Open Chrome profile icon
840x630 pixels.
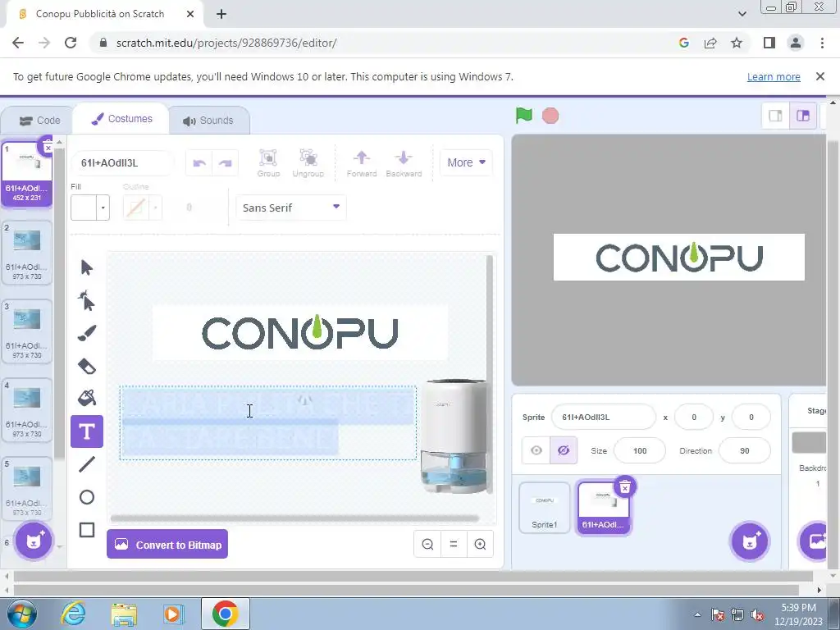coord(796,43)
